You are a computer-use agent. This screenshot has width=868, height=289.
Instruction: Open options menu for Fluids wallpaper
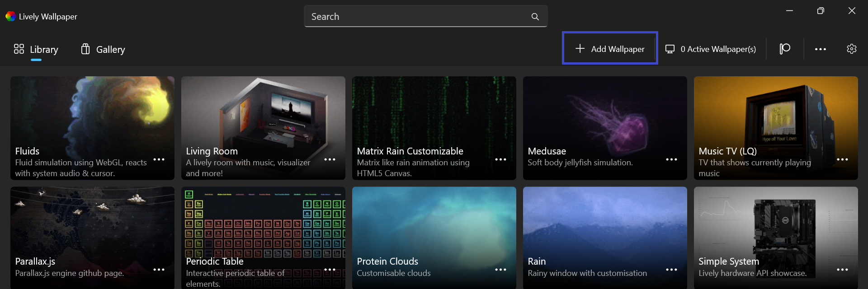159,159
